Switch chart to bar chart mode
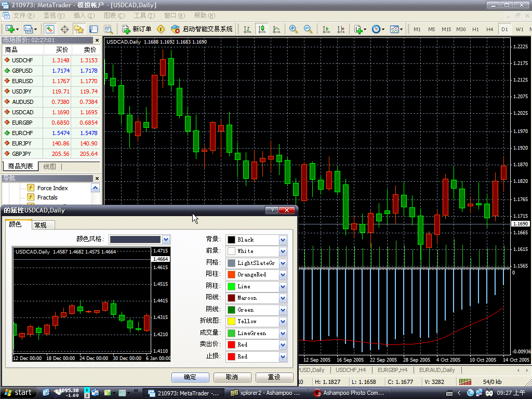532x399 pixels. 247,29
